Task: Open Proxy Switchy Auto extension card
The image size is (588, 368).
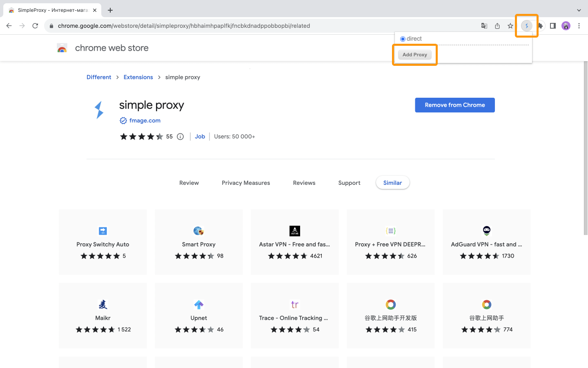Action: click(103, 242)
